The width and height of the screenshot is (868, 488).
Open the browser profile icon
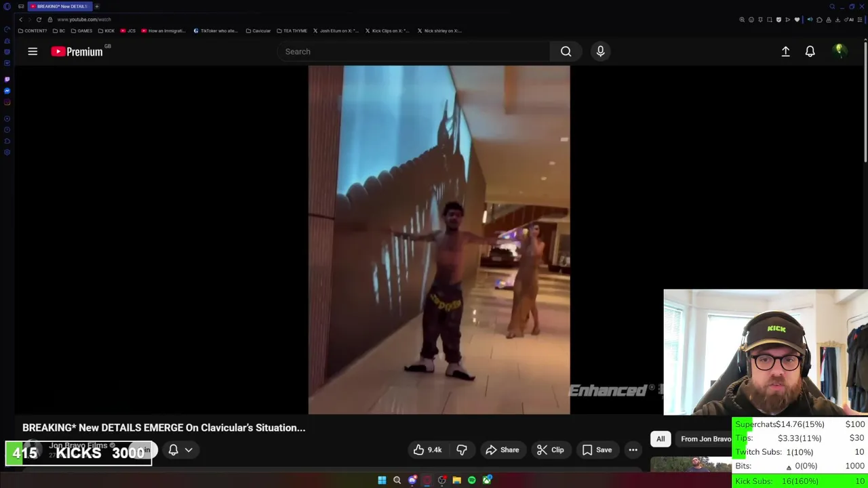(x=829, y=20)
